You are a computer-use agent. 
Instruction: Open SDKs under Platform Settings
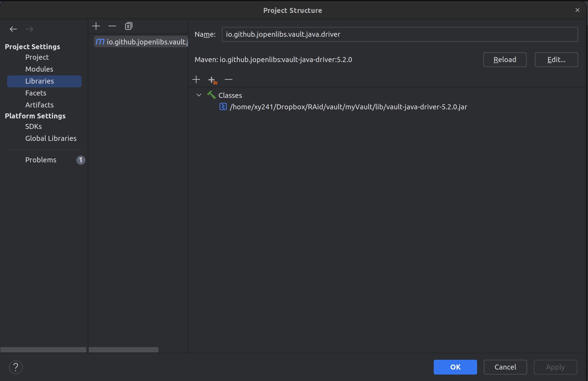(34, 127)
